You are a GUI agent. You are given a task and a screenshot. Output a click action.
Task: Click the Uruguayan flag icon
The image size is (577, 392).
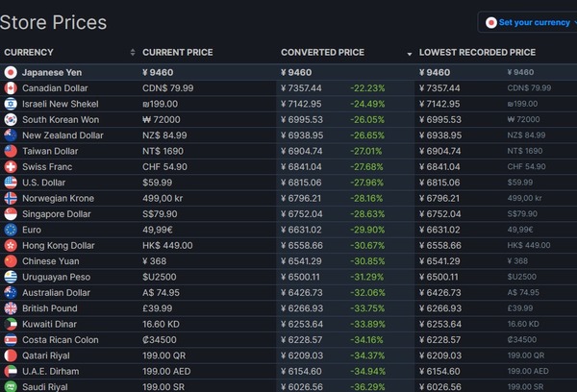(11, 277)
